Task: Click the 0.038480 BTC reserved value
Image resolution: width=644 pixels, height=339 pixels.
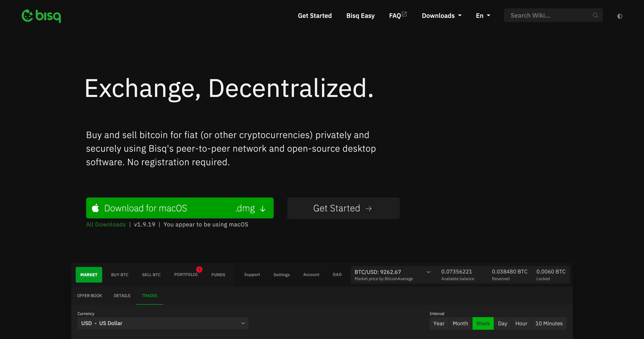Action: point(510,272)
